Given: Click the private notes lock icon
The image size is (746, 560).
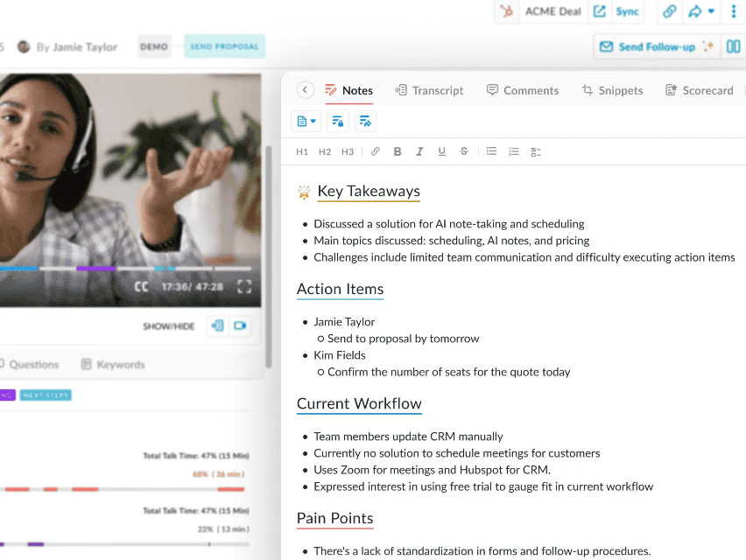Looking at the screenshot, I should [338, 122].
